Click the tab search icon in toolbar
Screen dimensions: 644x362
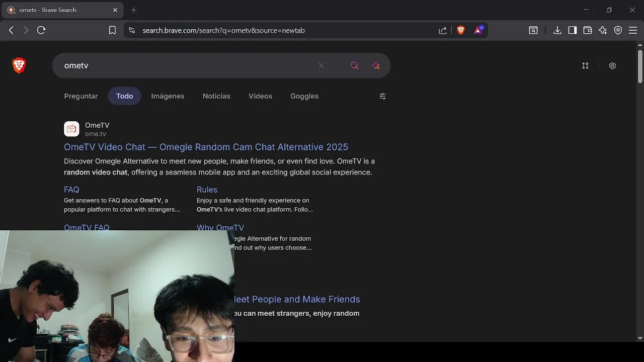[x=533, y=30]
